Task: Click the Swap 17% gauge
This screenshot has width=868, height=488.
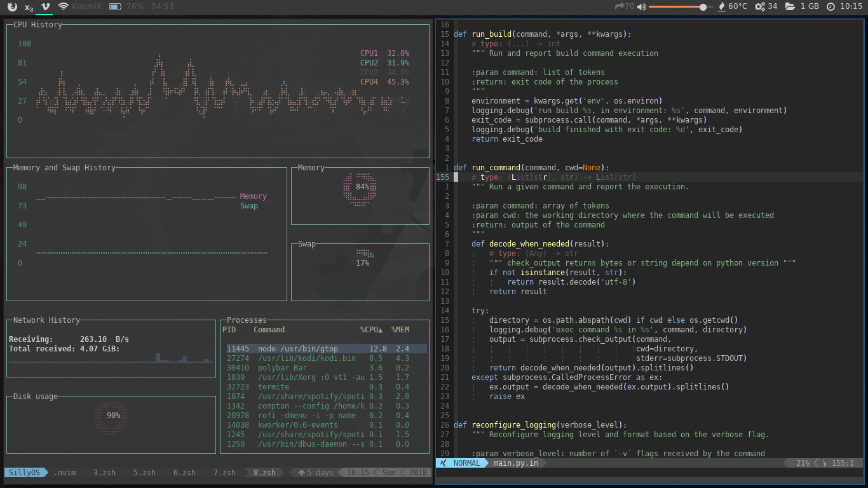Action: 363,257
